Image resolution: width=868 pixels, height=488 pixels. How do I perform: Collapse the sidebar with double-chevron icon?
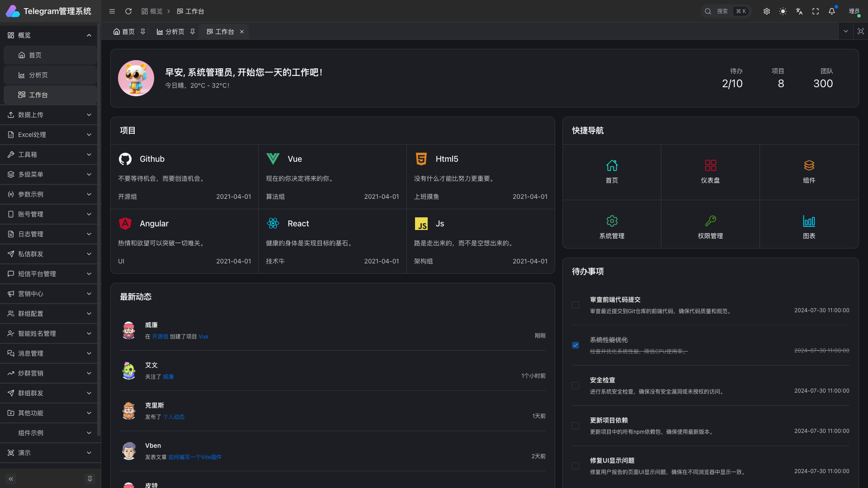point(11,479)
